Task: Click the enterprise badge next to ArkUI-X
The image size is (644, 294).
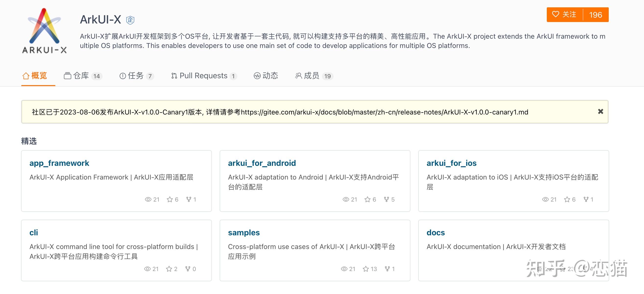Action: click(x=130, y=20)
